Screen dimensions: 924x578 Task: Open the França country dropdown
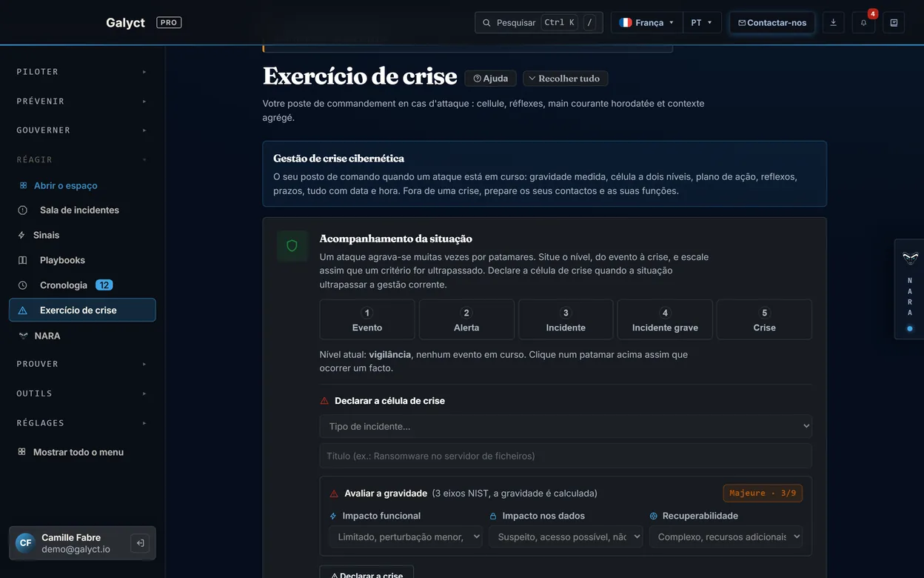coord(646,22)
